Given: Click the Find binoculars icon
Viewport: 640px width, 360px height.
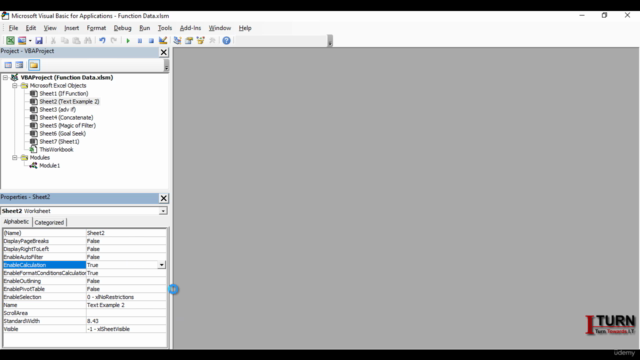Looking at the screenshot, I should 88,40.
